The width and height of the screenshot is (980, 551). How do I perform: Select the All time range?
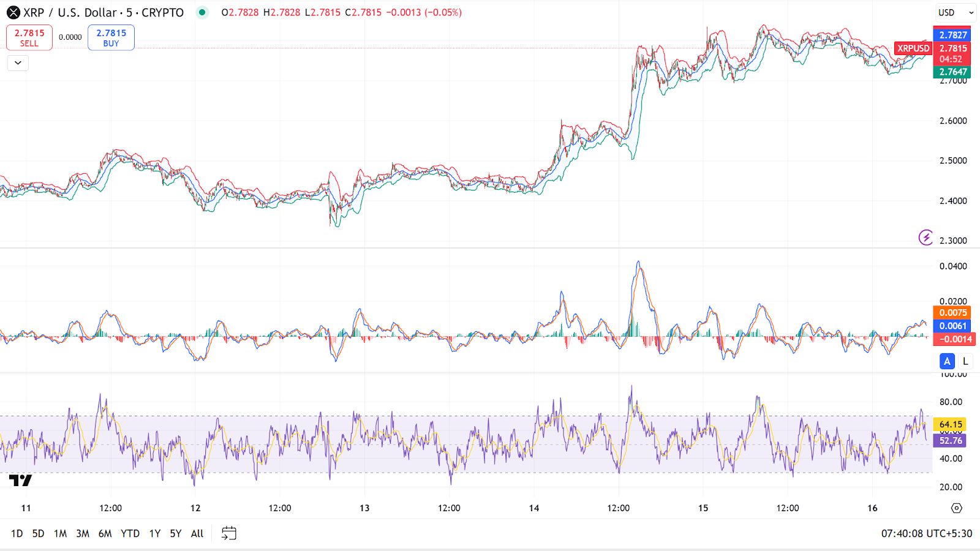click(197, 534)
